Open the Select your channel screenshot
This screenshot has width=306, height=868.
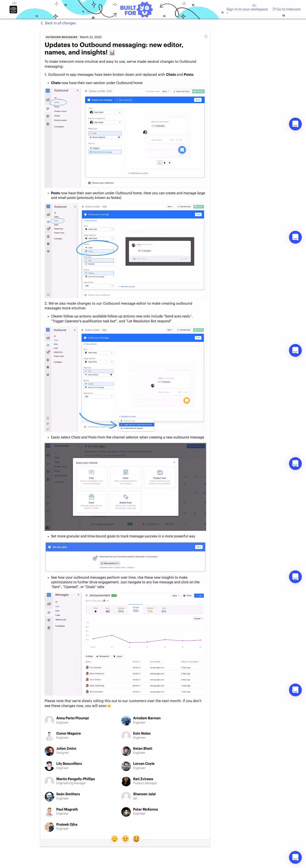coord(125,487)
